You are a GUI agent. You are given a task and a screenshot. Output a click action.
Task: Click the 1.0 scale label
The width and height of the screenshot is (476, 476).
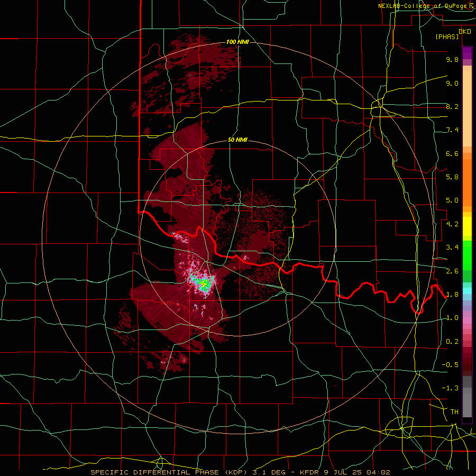tap(452, 318)
